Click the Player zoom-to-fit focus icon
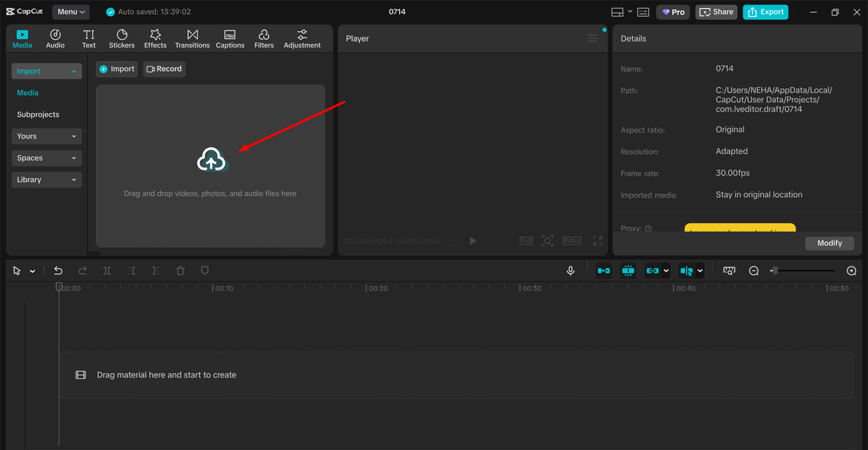 click(548, 241)
